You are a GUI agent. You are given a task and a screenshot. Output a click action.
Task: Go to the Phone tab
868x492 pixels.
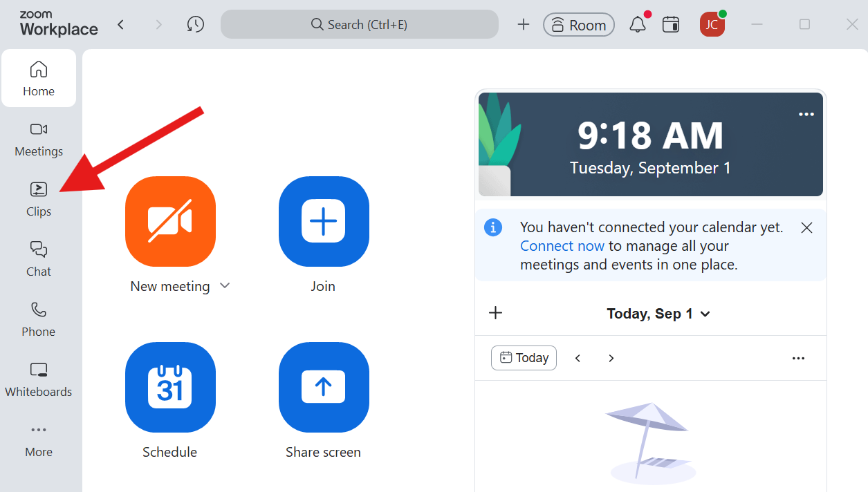(x=39, y=319)
